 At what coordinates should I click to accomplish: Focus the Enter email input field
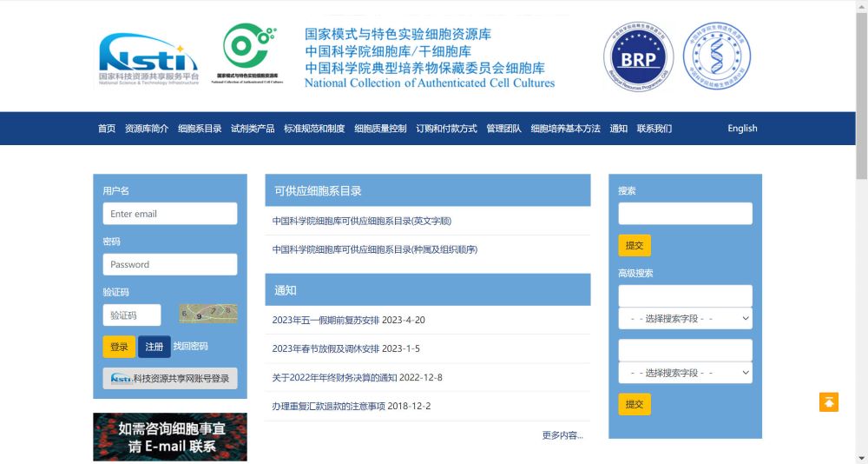pos(170,214)
